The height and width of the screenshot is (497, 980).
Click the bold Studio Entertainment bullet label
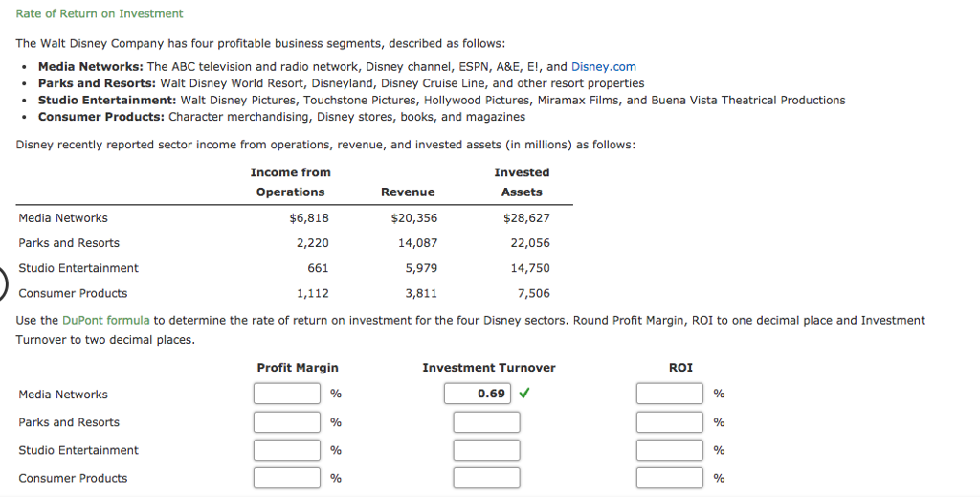pyautogui.click(x=107, y=101)
